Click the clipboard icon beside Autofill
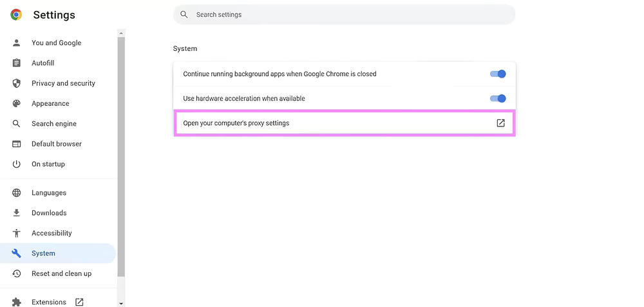Viewport: 644px width, 307px height. tap(17, 63)
